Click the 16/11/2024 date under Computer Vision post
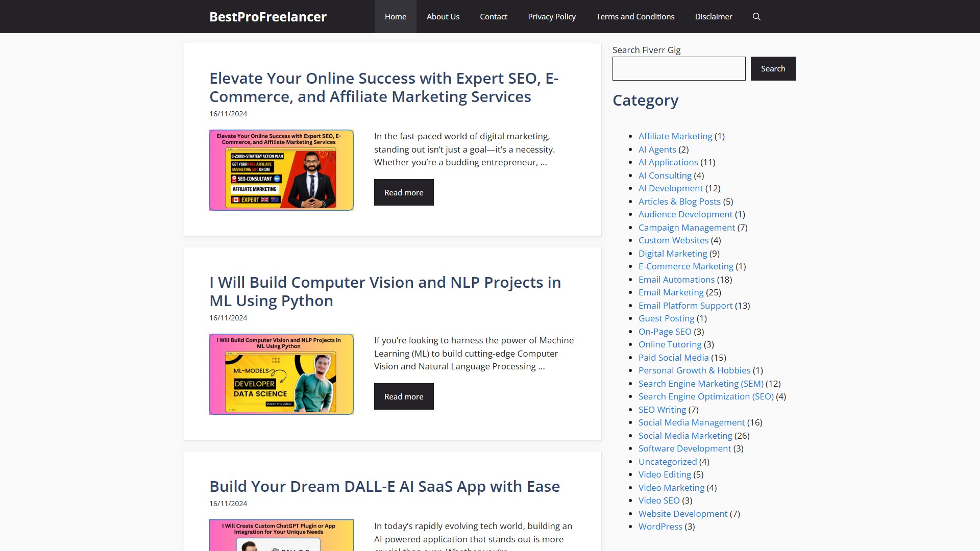Viewport: 980px width, 551px height. (x=228, y=318)
